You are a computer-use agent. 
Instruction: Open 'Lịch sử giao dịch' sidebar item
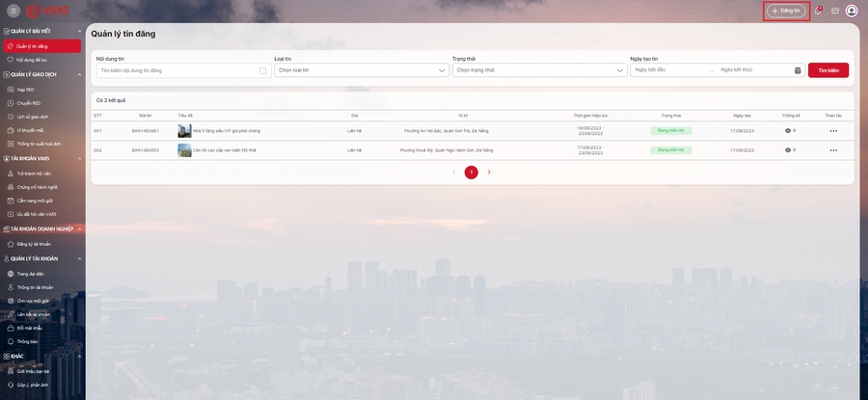point(33,117)
